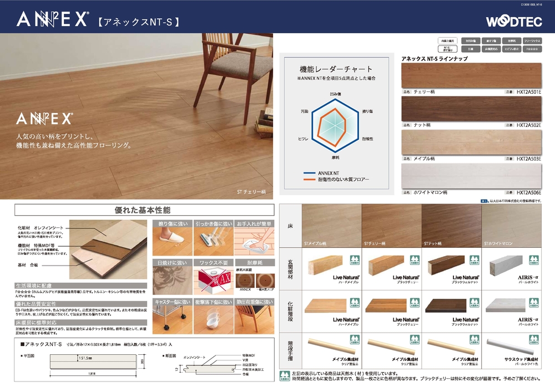Click the orange 耐傷性のない木質フロアー legend line
555x392 pixels.
[309, 180]
